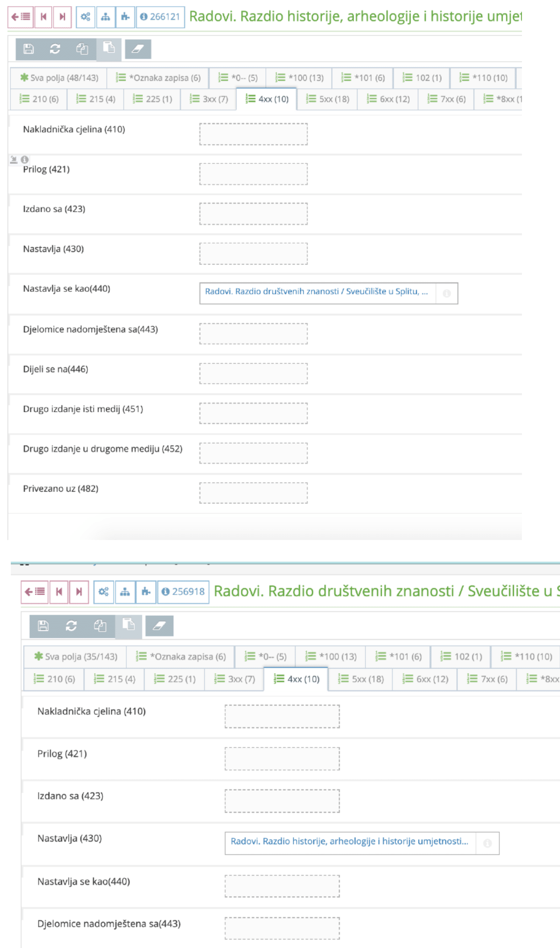Viewport: 560px width, 948px height.
Task: Go to next record in 266121 panel
Action: (62, 17)
